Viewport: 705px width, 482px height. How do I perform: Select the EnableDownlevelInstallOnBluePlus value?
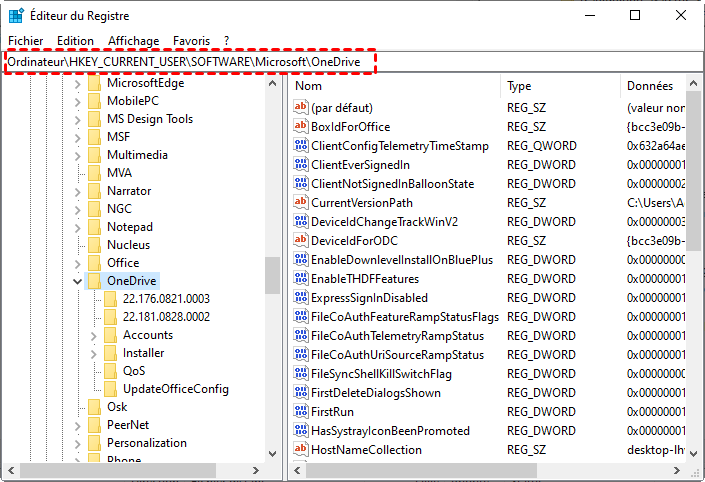click(402, 260)
